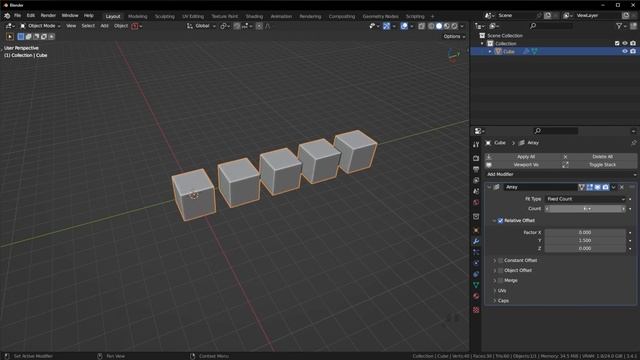This screenshot has height=360, width=640.
Task: Select the Tweak select tool icon
Action: [x=10, y=36]
